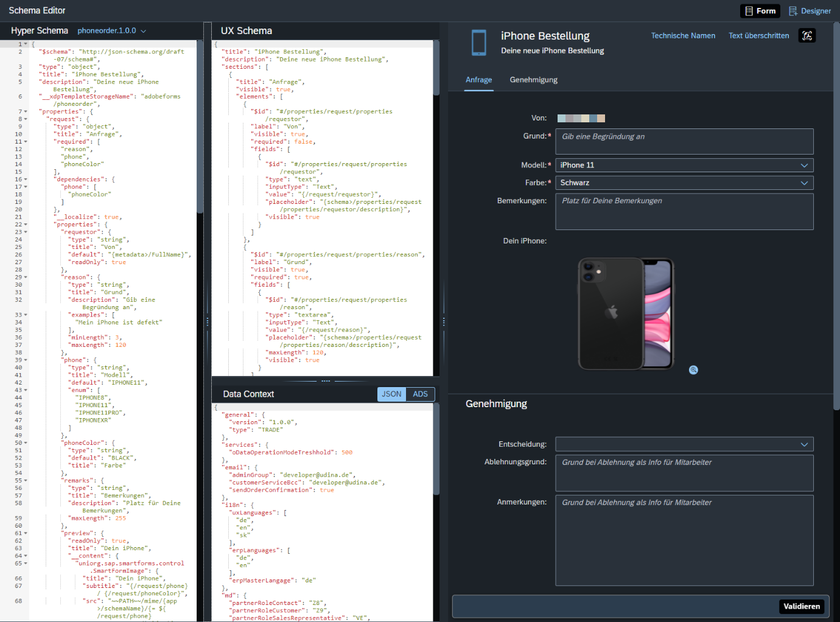The width and height of the screenshot is (840, 622).
Task: Select ADS mode in Data Context
Action: (x=420, y=394)
